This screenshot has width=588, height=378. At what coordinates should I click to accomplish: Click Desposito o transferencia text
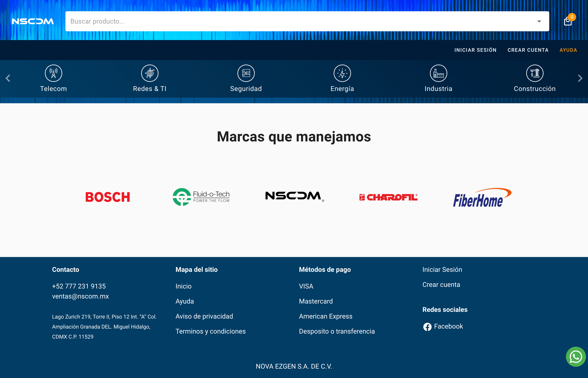(x=337, y=331)
